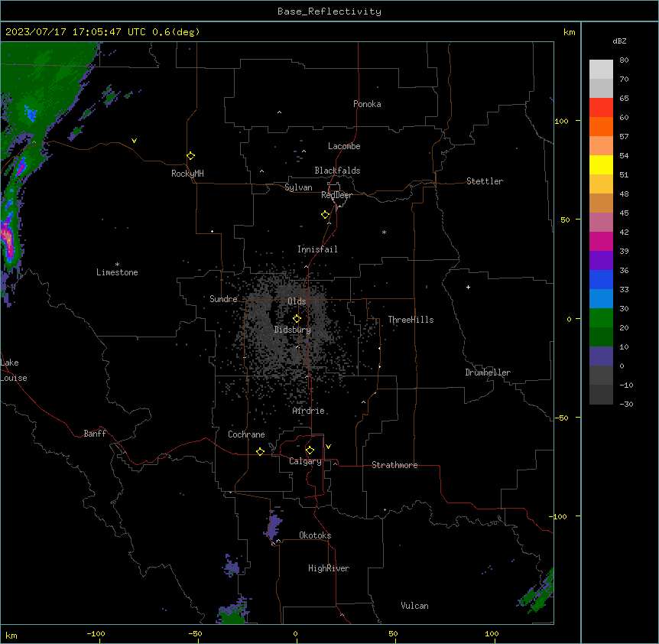Click the Ponoka city label
The height and width of the screenshot is (644, 659).
pyautogui.click(x=367, y=104)
